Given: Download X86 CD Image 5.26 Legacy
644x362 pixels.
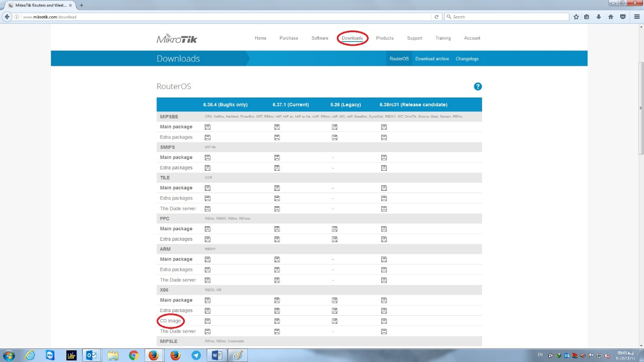Looking at the screenshot, I should coord(335,321).
